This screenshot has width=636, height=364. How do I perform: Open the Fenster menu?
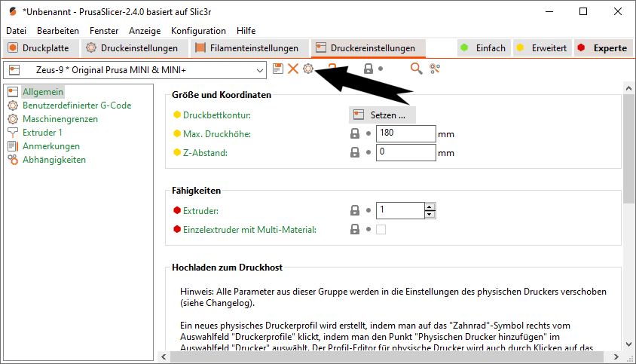[104, 30]
